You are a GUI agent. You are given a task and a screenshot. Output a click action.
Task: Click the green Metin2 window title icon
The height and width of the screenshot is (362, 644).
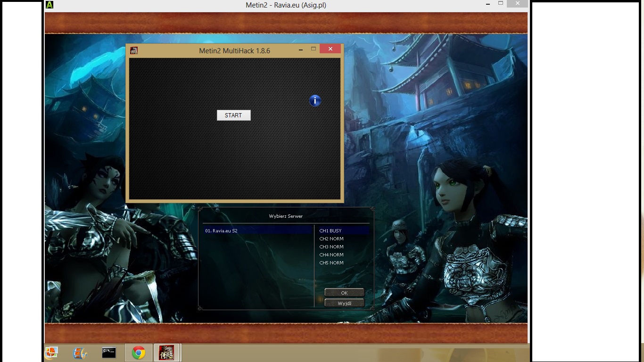tap(50, 5)
